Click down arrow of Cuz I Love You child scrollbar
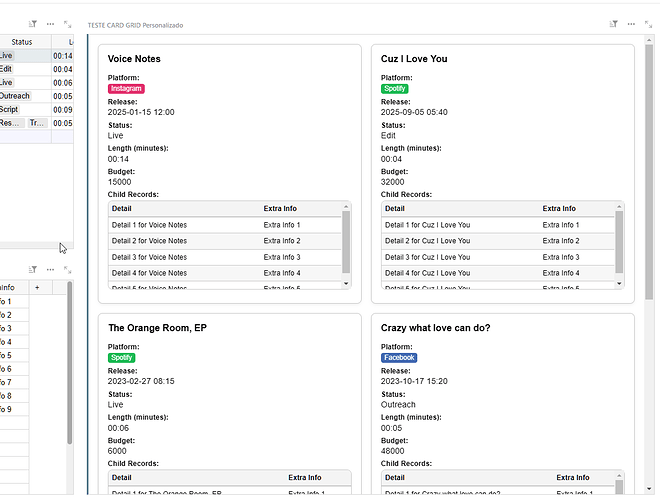This screenshot has height=500, width=660. 619,284
